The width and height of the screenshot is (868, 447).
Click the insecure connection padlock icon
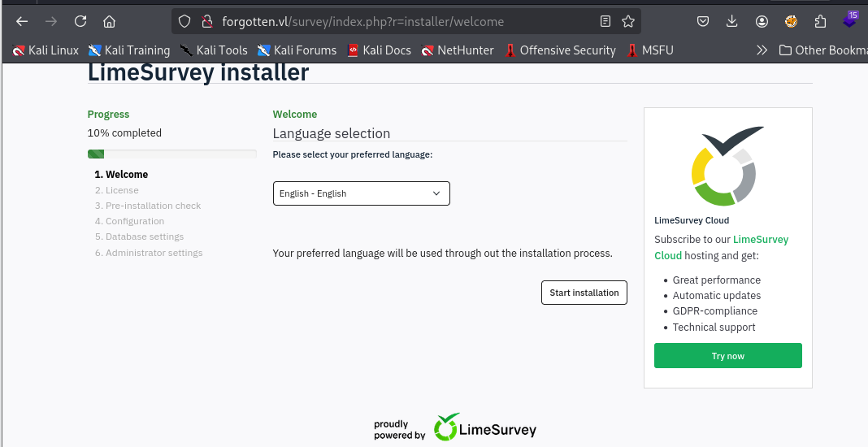tap(207, 22)
